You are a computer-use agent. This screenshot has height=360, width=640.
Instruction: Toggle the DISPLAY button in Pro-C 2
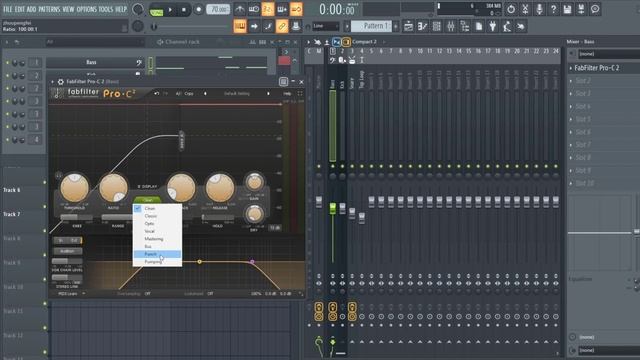point(147,187)
